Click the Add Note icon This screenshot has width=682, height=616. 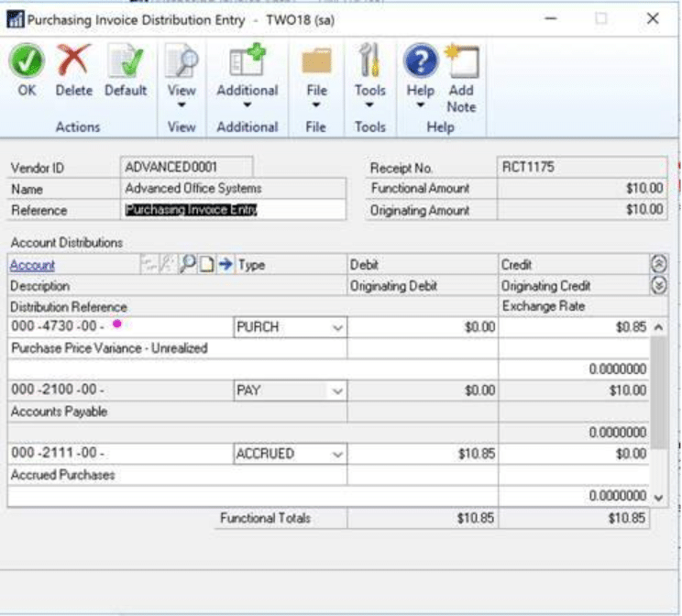click(x=461, y=62)
